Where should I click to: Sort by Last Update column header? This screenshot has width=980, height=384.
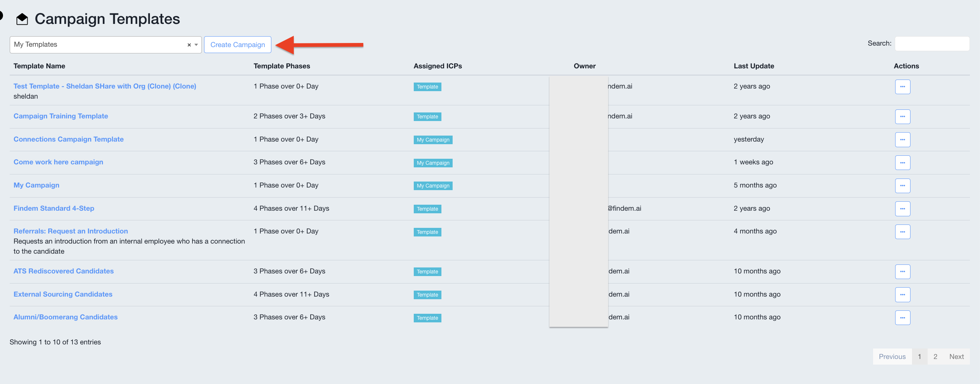[754, 66]
